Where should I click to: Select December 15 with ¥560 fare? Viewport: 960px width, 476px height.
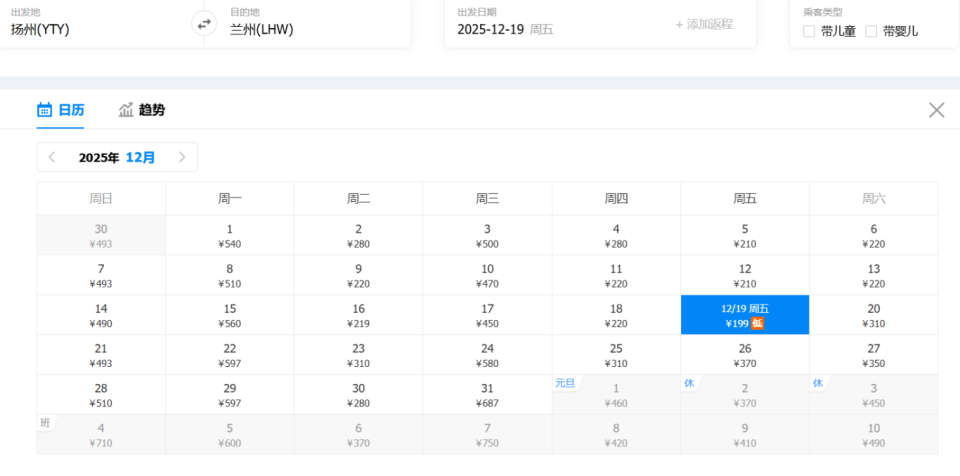coord(230,315)
